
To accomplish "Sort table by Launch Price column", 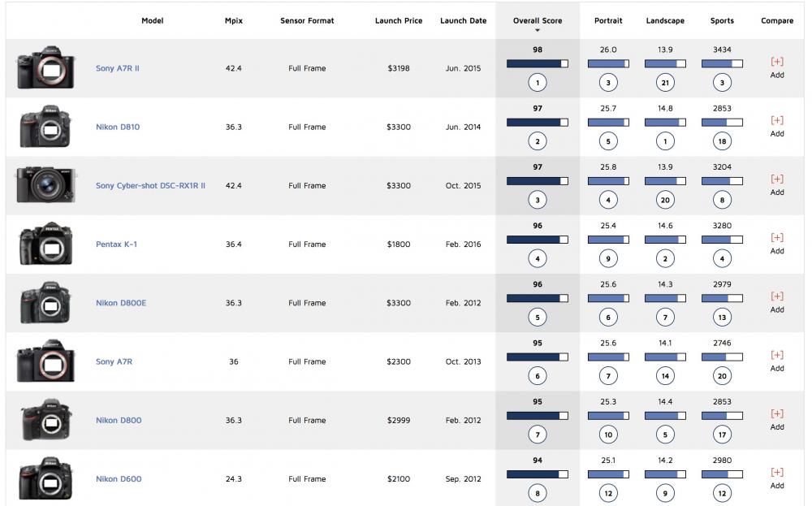I will pyautogui.click(x=398, y=21).
